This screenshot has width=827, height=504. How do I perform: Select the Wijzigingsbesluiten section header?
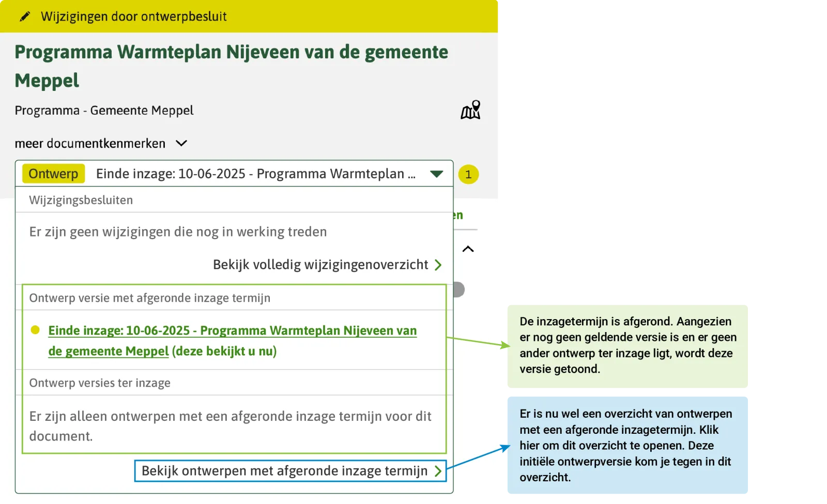point(81,200)
